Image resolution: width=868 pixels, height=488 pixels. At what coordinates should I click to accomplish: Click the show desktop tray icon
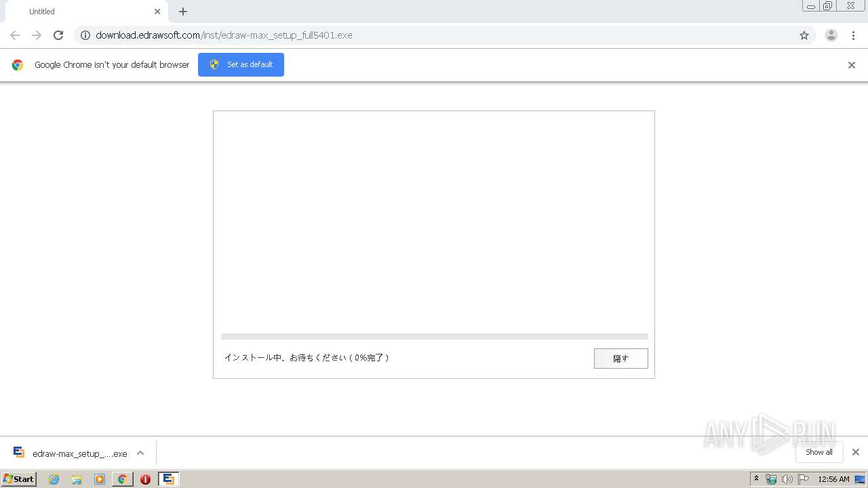click(x=860, y=479)
